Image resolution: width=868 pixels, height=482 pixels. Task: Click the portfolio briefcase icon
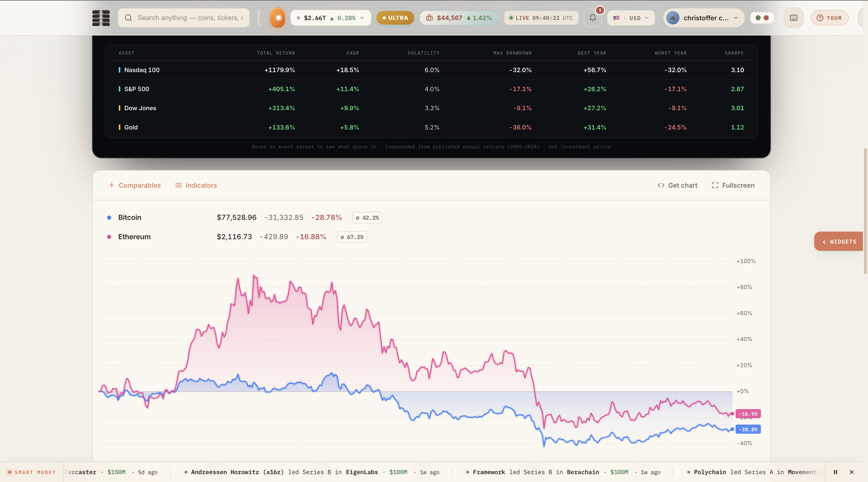click(429, 18)
